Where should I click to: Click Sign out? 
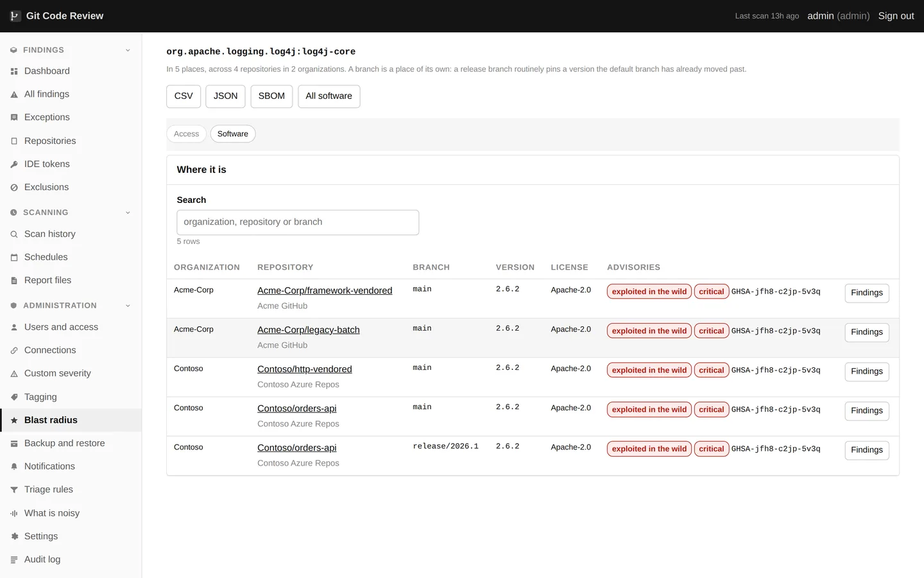[896, 16]
